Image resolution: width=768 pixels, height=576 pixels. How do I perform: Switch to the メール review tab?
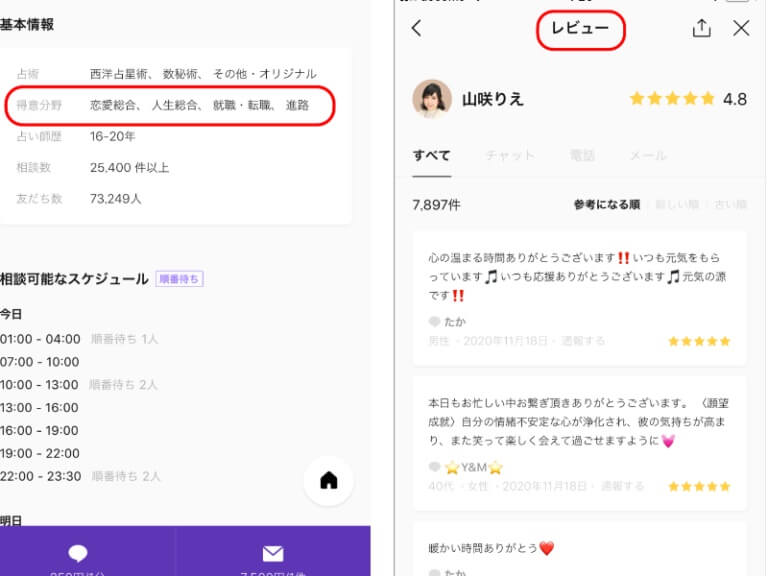[648, 156]
